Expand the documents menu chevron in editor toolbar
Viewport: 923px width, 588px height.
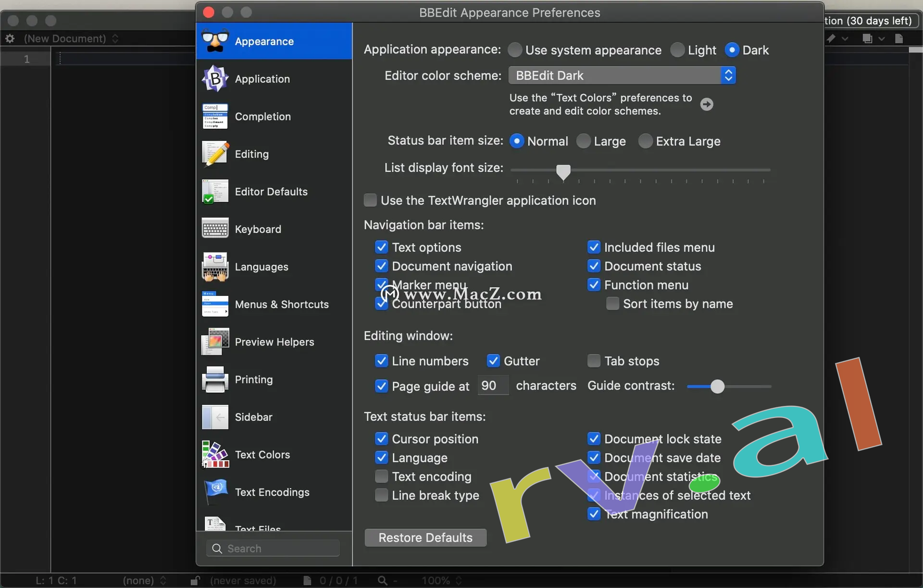coord(882,38)
